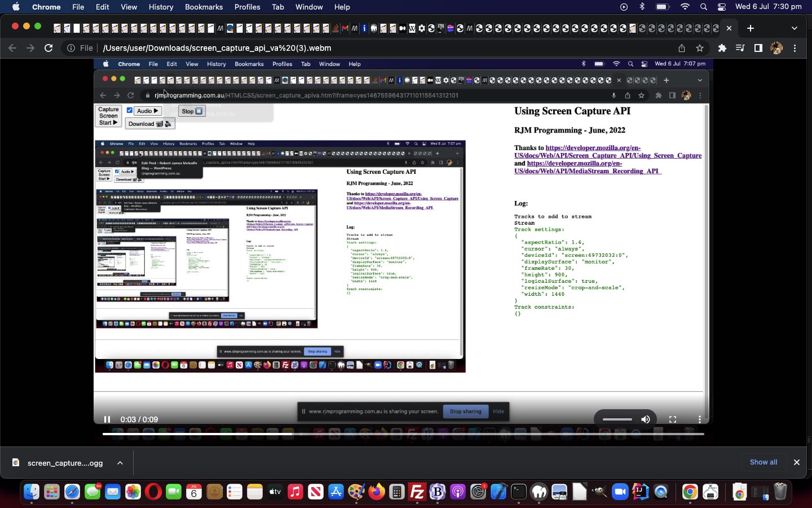Open Safari from the Dock
The height and width of the screenshot is (508, 812).
click(x=72, y=492)
